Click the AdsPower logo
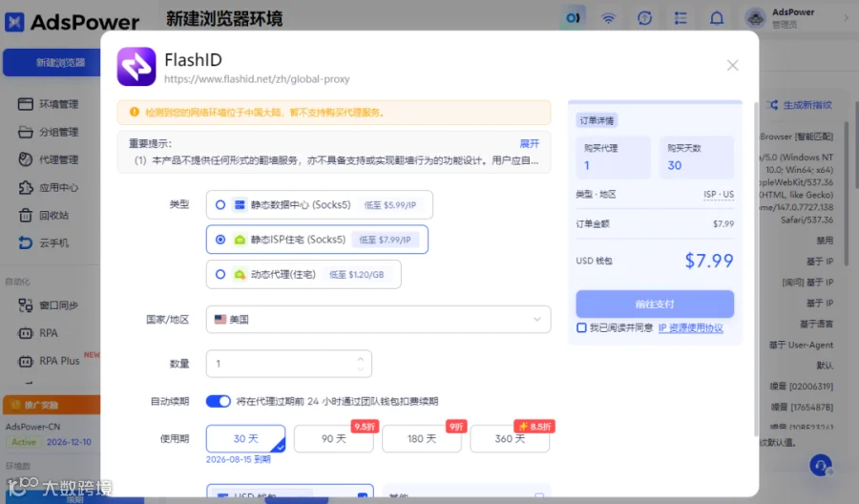 point(72,22)
